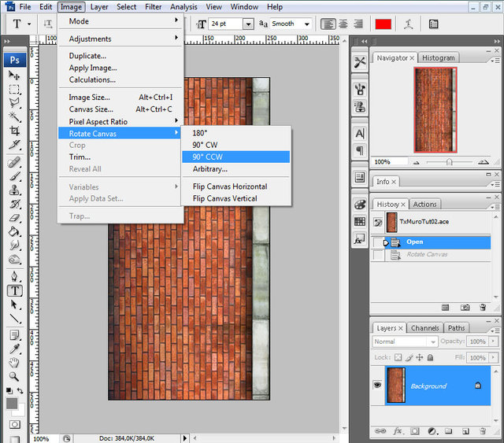Click Flip Canvas Horizontal menu entry
The height and width of the screenshot is (443, 504).
pyautogui.click(x=229, y=186)
